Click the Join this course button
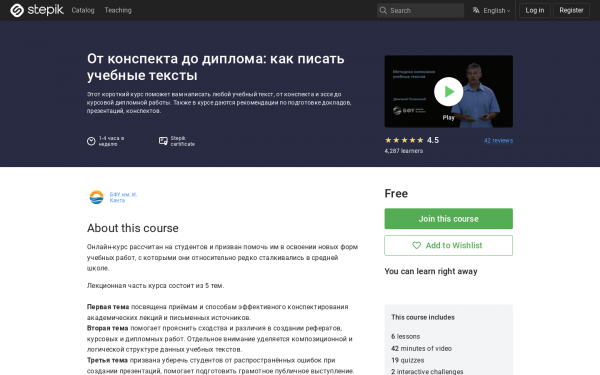Viewport: 600px width, 375px height. (x=448, y=219)
